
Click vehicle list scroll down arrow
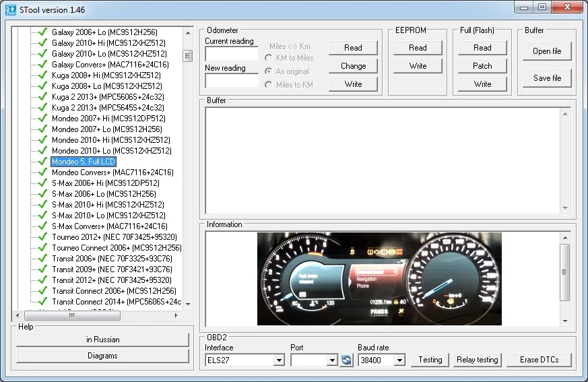pos(188,305)
